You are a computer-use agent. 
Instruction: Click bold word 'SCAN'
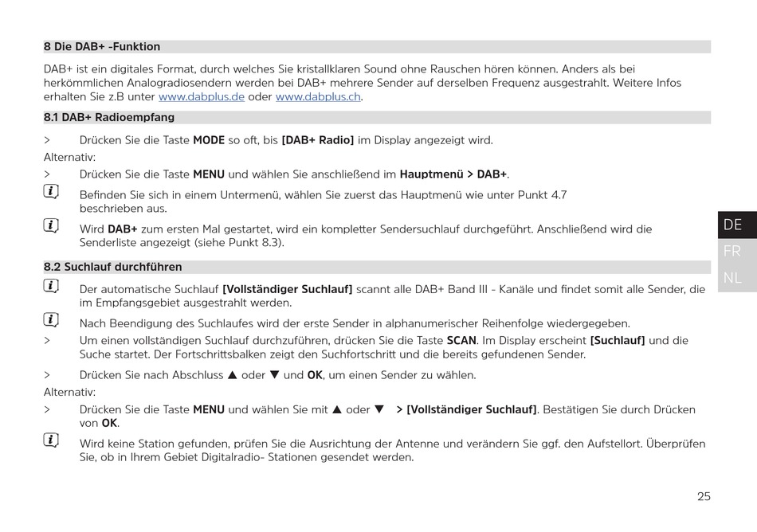(461, 341)
